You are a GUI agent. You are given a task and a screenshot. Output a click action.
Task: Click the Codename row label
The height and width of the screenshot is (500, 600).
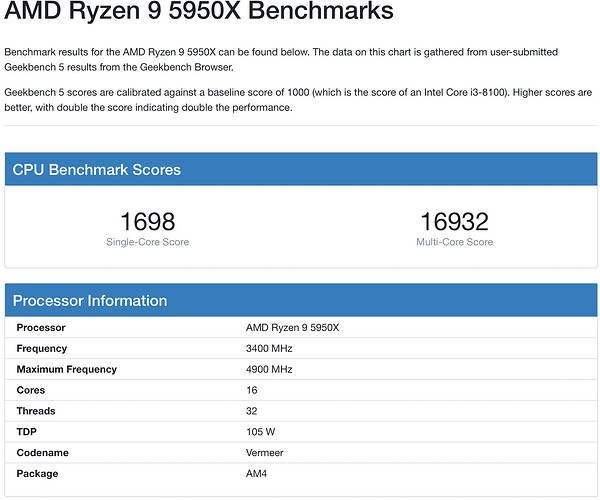click(42, 453)
